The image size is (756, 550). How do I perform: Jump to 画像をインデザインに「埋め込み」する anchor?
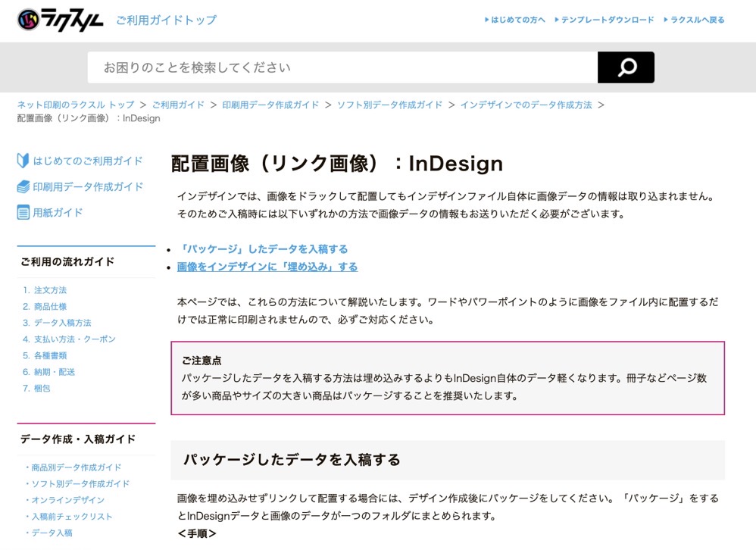[x=267, y=267]
